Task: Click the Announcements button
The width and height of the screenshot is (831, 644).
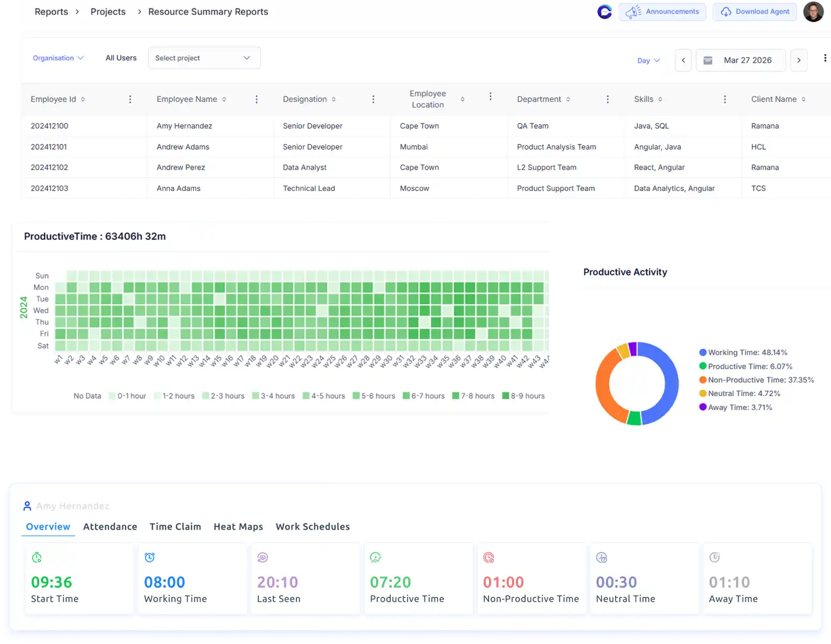Action: [662, 12]
